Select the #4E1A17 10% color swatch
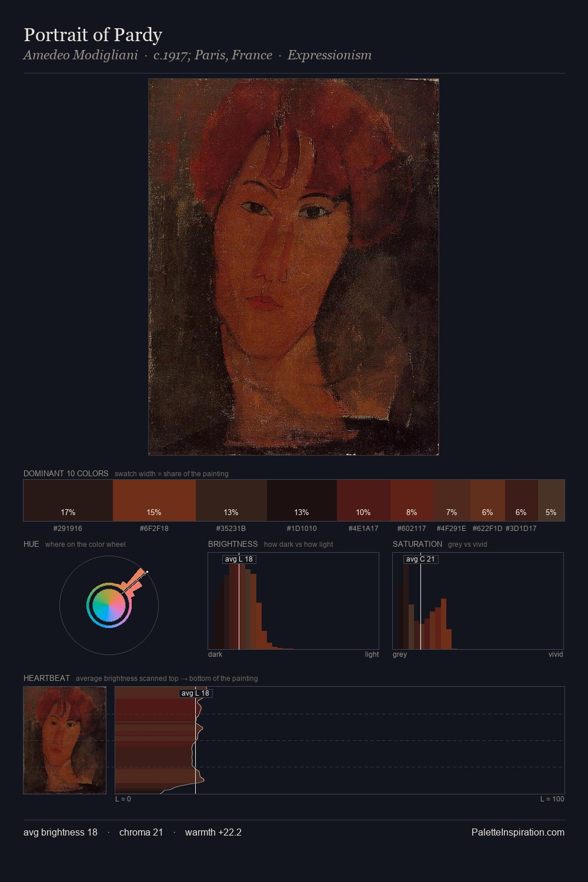Image resolution: width=588 pixels, height=882 pixels. coord(363,500)
